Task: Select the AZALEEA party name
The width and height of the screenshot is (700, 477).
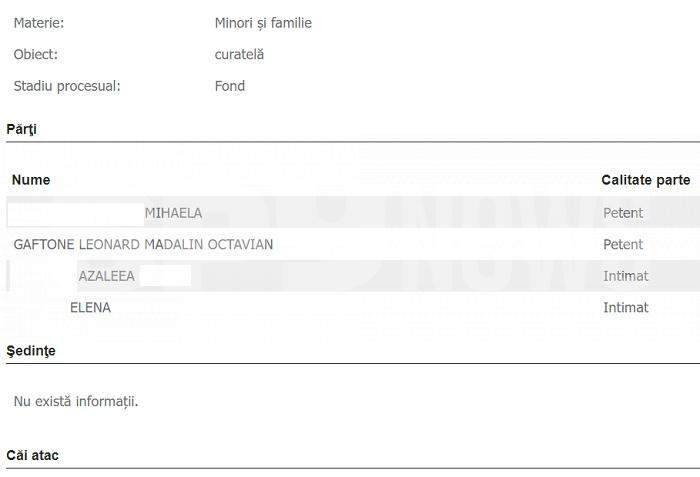Action: pos(106,276)
